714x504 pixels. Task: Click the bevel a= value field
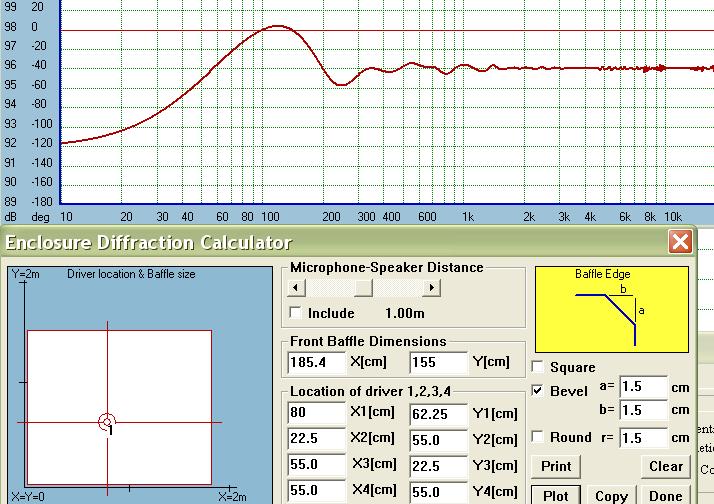coord(643,387)
